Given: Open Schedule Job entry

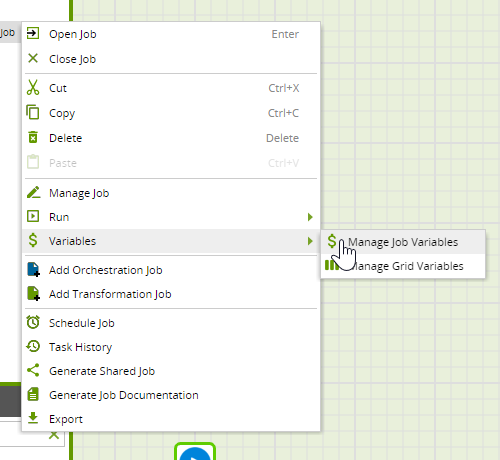Looking at the screenshot, I should (x=171, y=323).
